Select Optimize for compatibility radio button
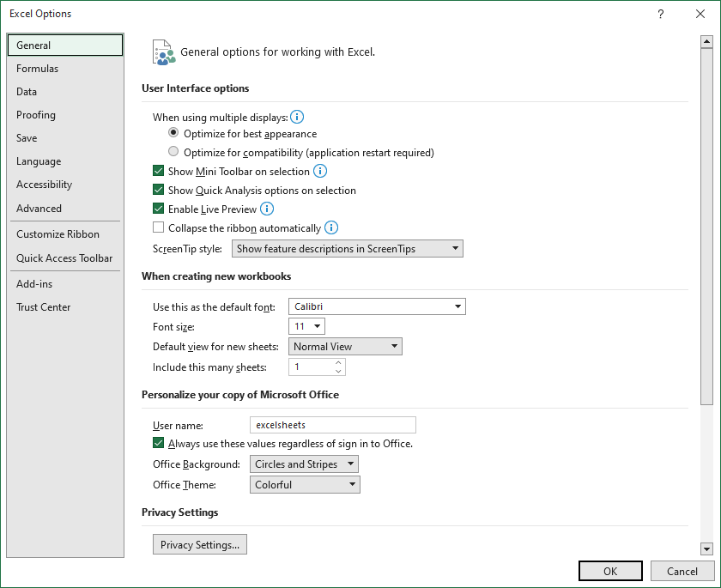 173,151
